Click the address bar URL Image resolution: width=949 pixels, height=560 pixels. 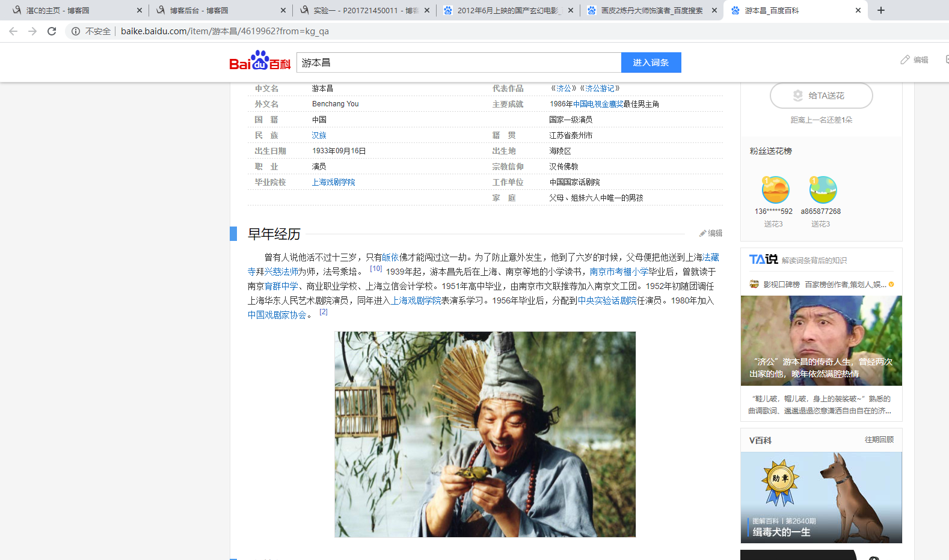[x=225, y=31]
